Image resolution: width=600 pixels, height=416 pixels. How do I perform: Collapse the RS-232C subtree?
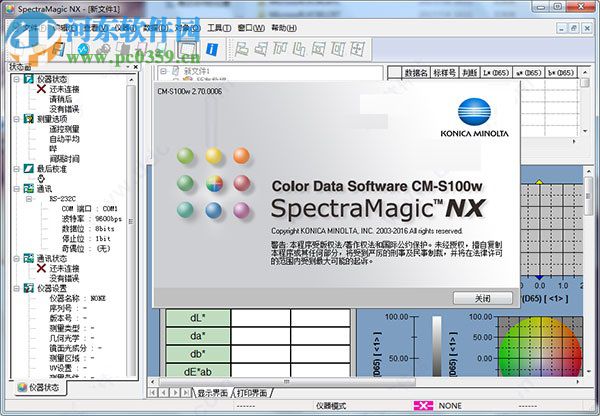tap(29, 199)
